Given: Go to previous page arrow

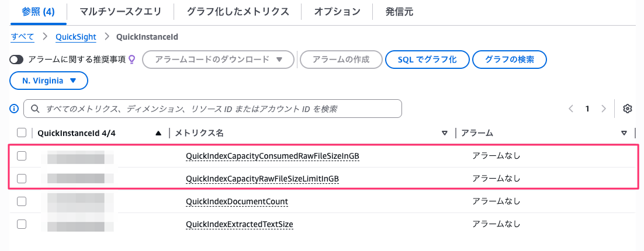Looking at the screenshot, I should point(571,109).
